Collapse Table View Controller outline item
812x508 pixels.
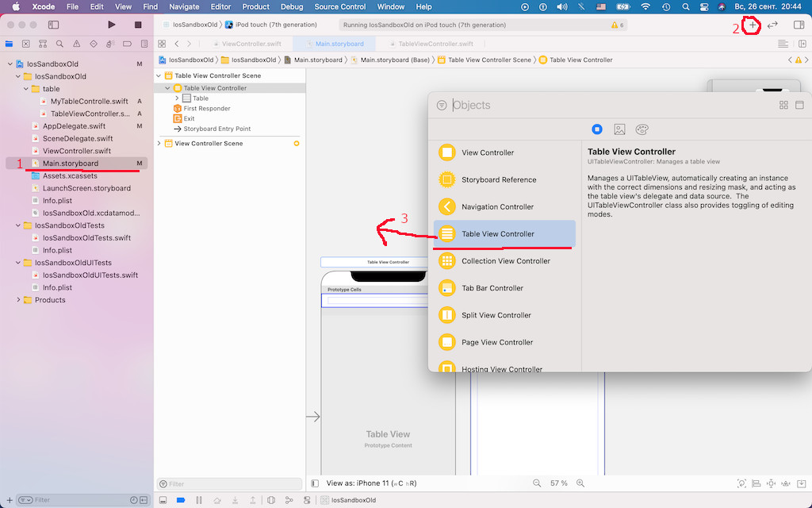tap(168, 88)
